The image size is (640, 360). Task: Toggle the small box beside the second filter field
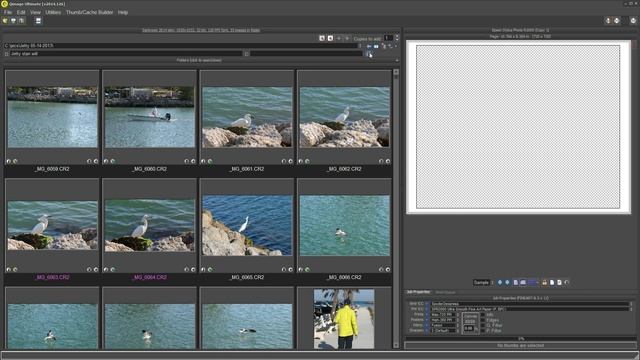(x=247, y=53)
